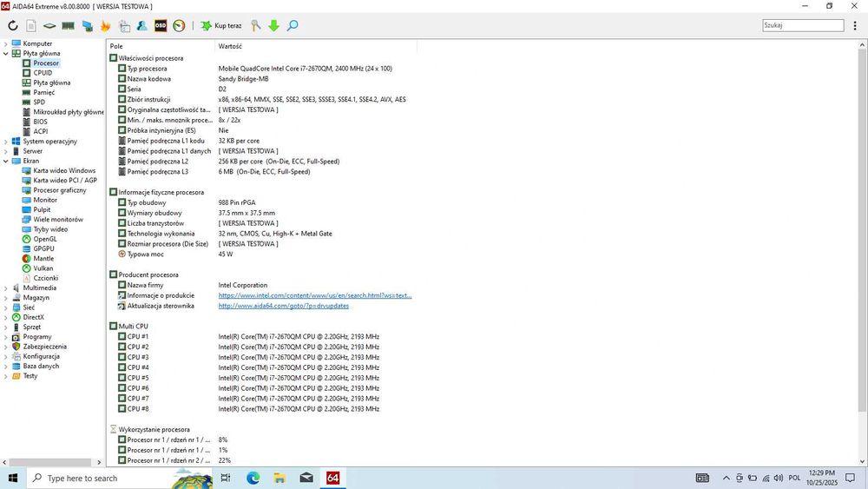Expand the Magazyn tree node

click(x=5, y=298)
